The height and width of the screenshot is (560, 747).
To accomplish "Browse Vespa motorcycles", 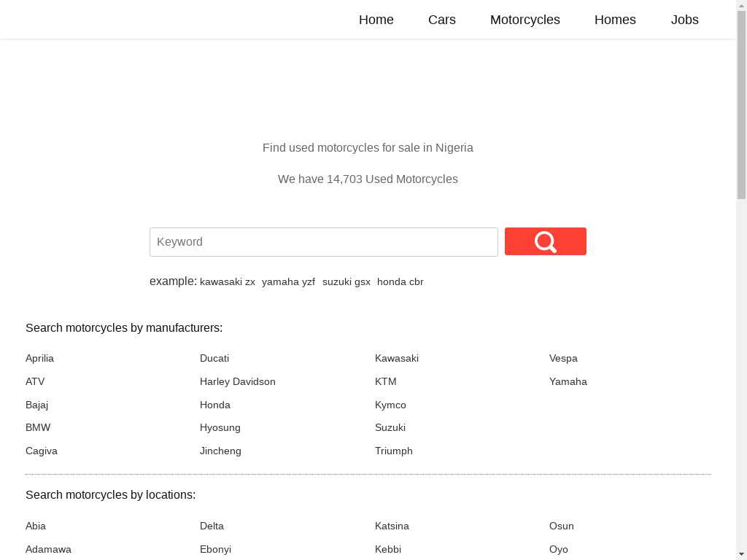I will (x=563, y=358).
